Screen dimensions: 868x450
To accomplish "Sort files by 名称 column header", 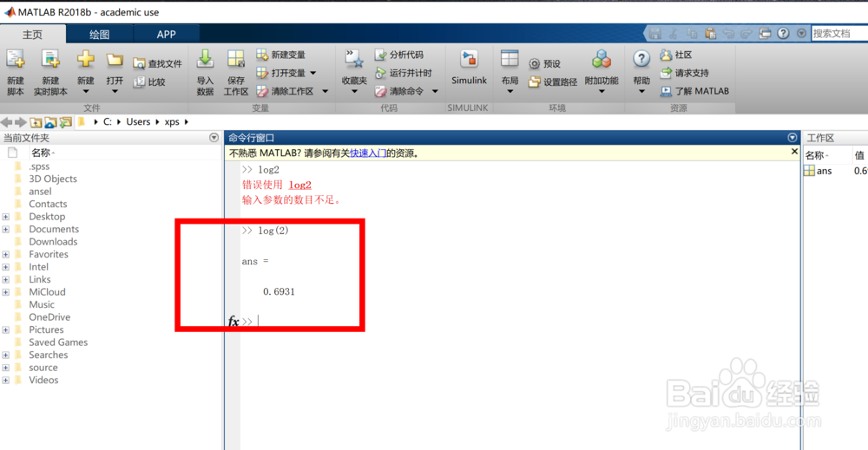I will (x=42, y=153).
